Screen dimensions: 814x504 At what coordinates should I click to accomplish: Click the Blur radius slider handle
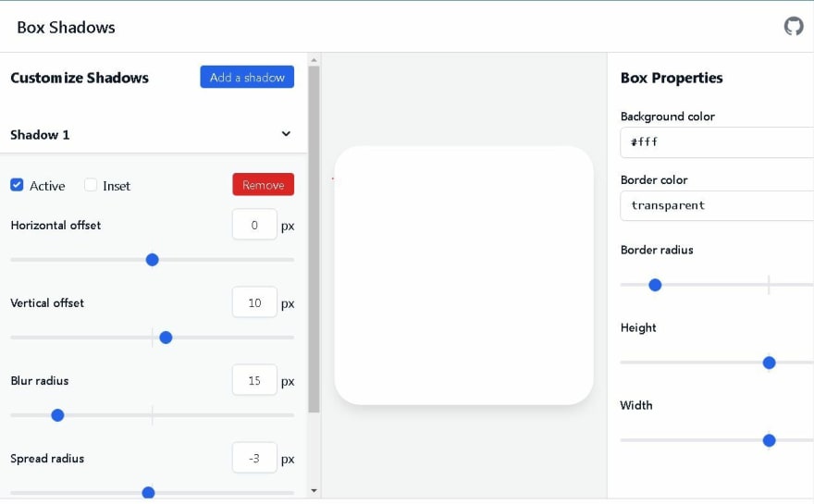click(x=57, y=415)
